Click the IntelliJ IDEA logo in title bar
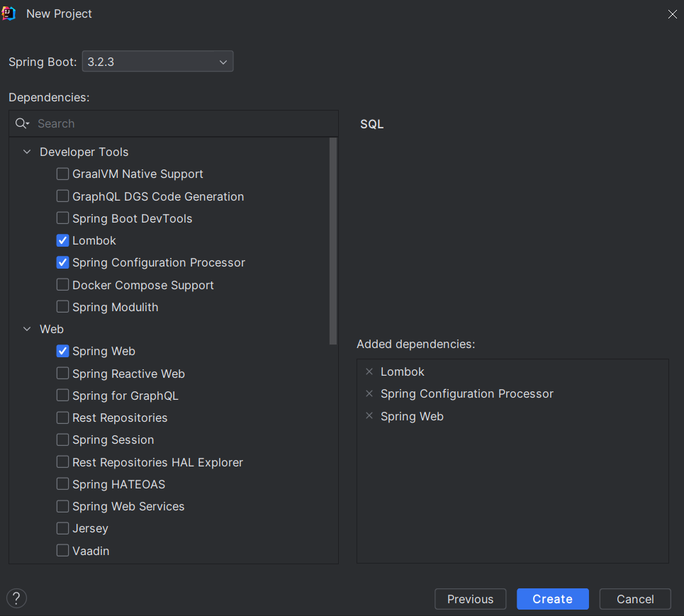The height and width of the screenshot is (616, 684). tap(9, 13)
